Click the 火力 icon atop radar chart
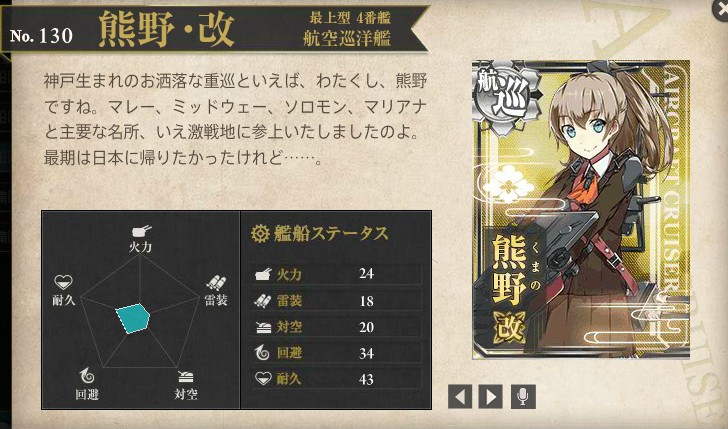 pyautogui.click(x=141, y=231)
